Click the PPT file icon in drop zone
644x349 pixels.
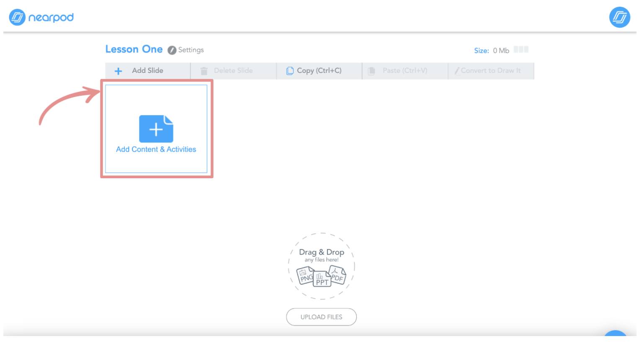coord(322,280)
